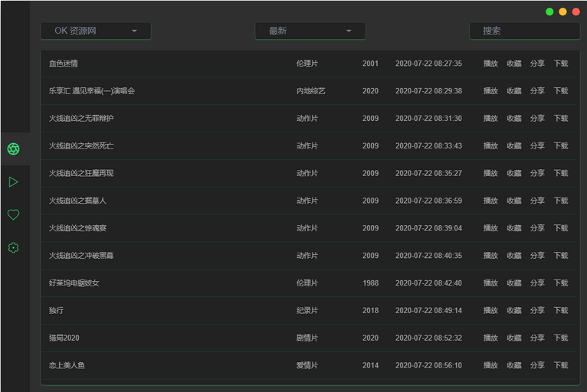Open the player sidebar icon
Screen dimensions: 587x392
pyautogui.click(x=14, y=181)
